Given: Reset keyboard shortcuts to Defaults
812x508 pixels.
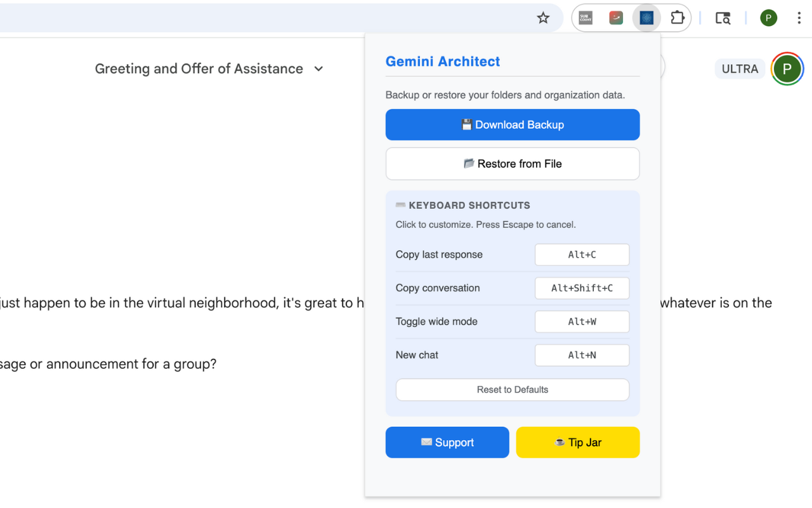Looking at the screenshot, I should pyautogui.click(x=513, y=389).
